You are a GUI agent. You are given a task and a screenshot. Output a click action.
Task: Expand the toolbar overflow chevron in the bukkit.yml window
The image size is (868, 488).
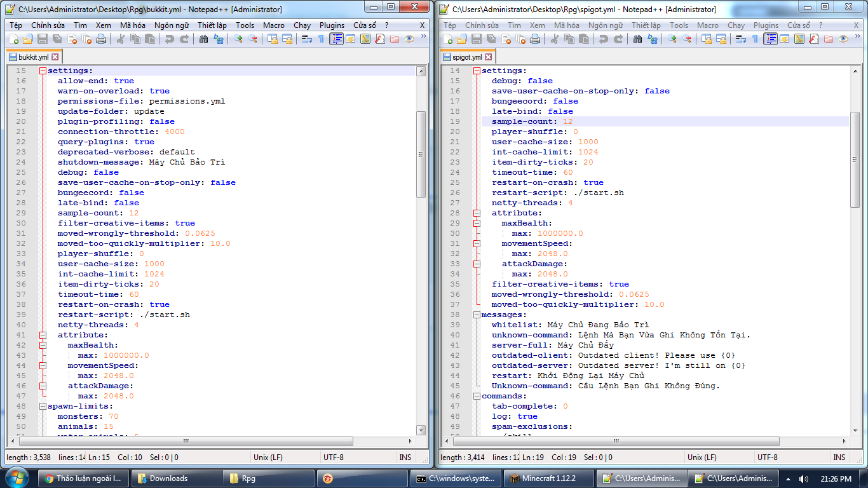point(423,37)
